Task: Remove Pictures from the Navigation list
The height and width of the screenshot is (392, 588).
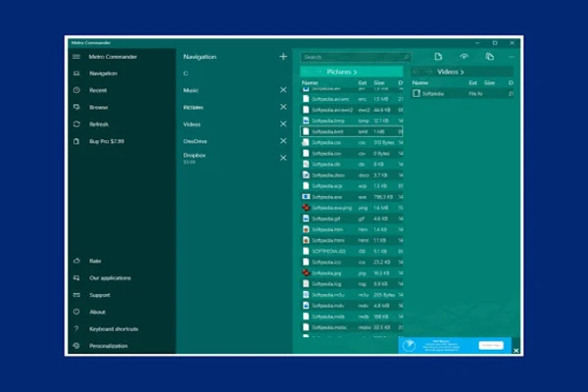Action: [283, 107]
